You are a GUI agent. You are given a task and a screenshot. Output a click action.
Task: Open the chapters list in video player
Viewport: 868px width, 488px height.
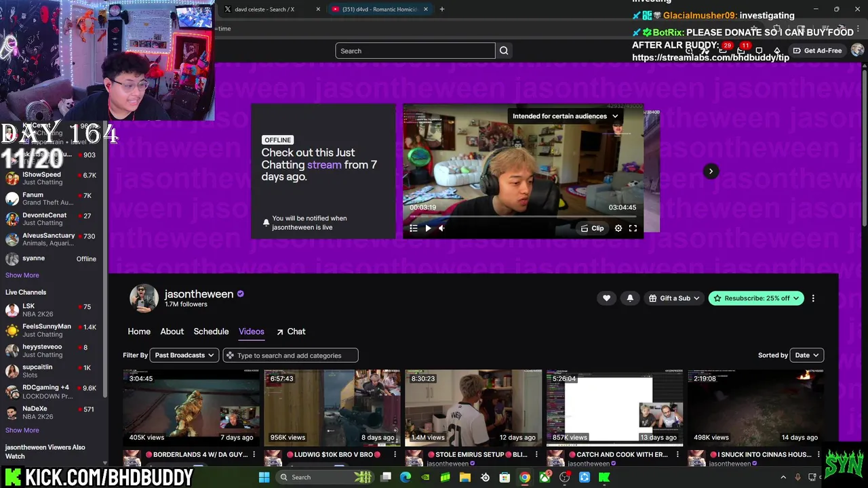(414, 228)
